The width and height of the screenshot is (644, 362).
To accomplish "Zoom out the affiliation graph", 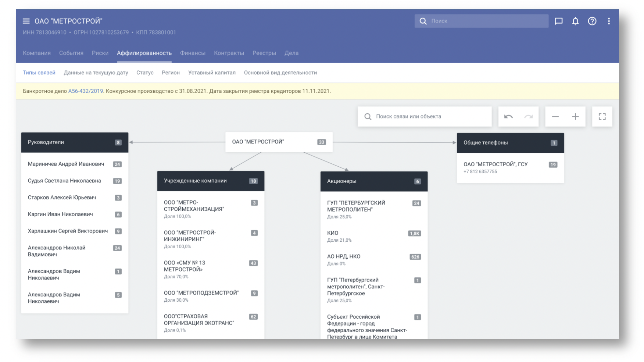I will (x=555, y=117).
